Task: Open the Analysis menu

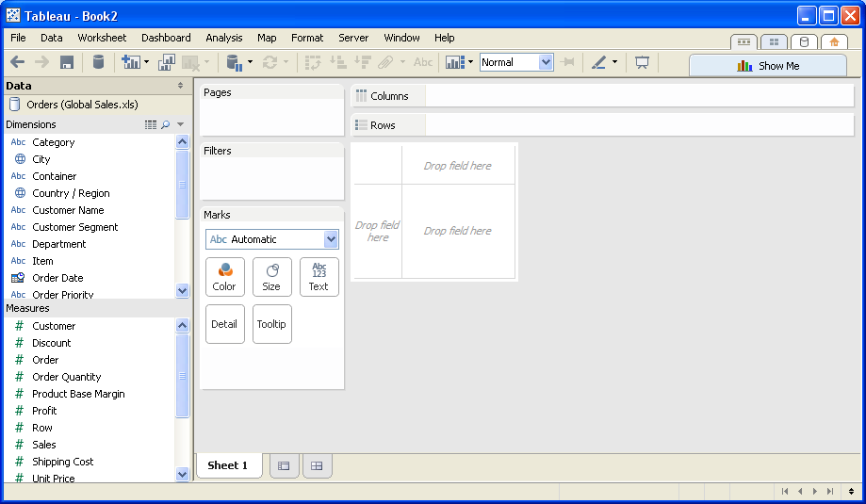Action: click(223, 38)
